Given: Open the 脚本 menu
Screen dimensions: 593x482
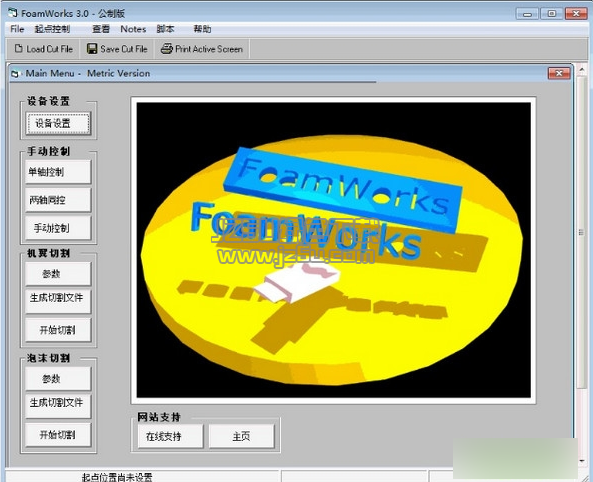Looking at the screenshot, I should [165, 29].
